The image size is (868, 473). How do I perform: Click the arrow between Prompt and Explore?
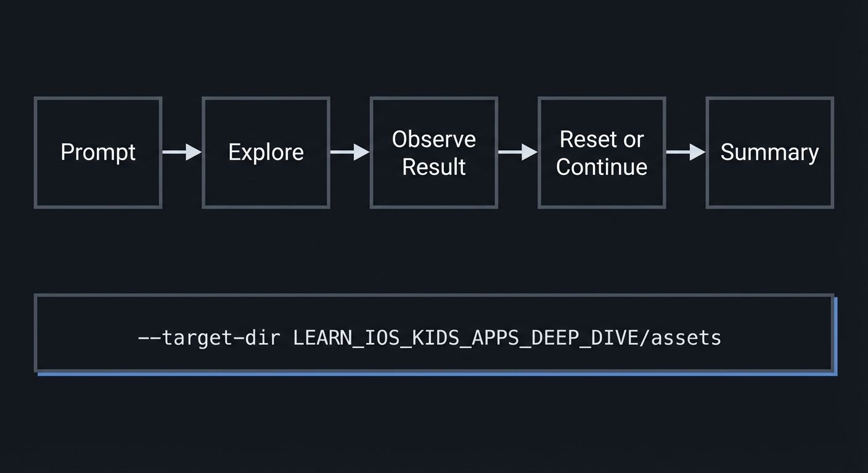point(182,152)
